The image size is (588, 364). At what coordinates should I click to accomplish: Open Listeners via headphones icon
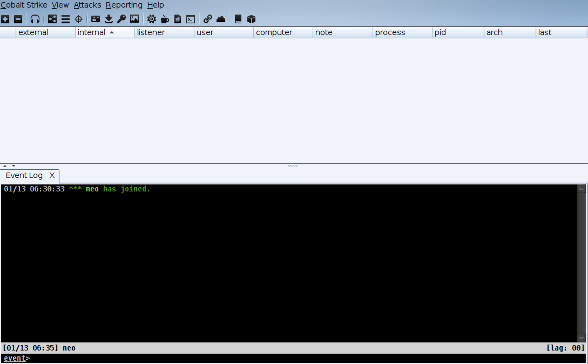click(35, 19)
